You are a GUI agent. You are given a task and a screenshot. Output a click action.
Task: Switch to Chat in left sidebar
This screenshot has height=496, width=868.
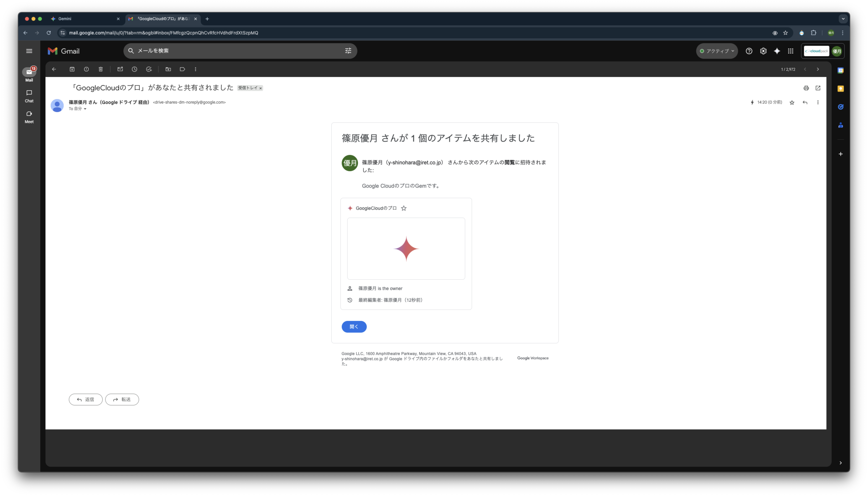click(x=29, y=96)
